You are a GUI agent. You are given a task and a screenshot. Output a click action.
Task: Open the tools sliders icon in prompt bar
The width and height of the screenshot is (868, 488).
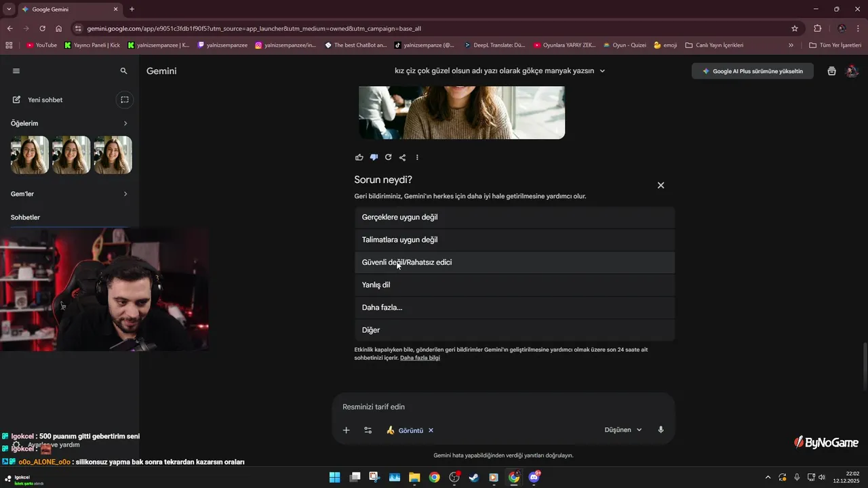tap(368, 430)
